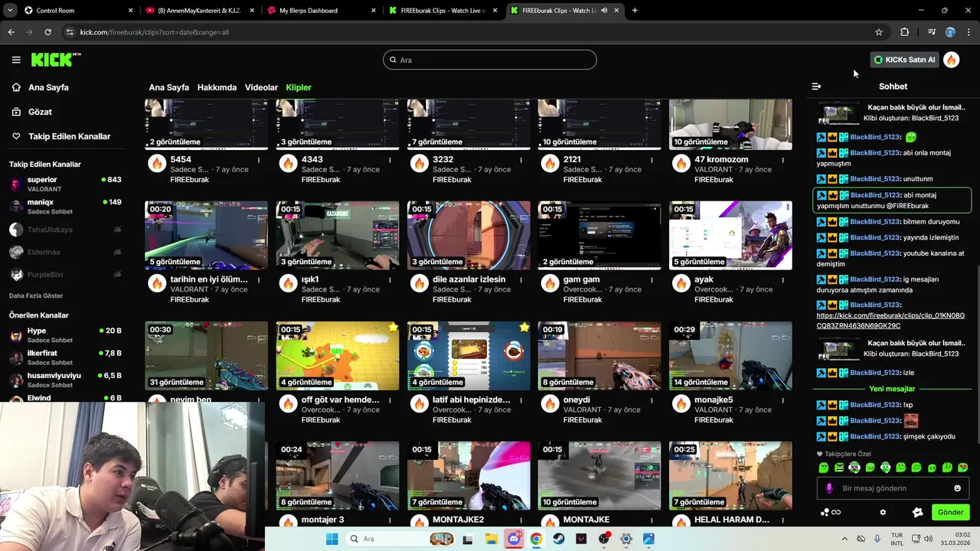The width and height of the screenshot is (980, 551).
Task: Open options menu for clip oneydi
Action: click(652, 400)
